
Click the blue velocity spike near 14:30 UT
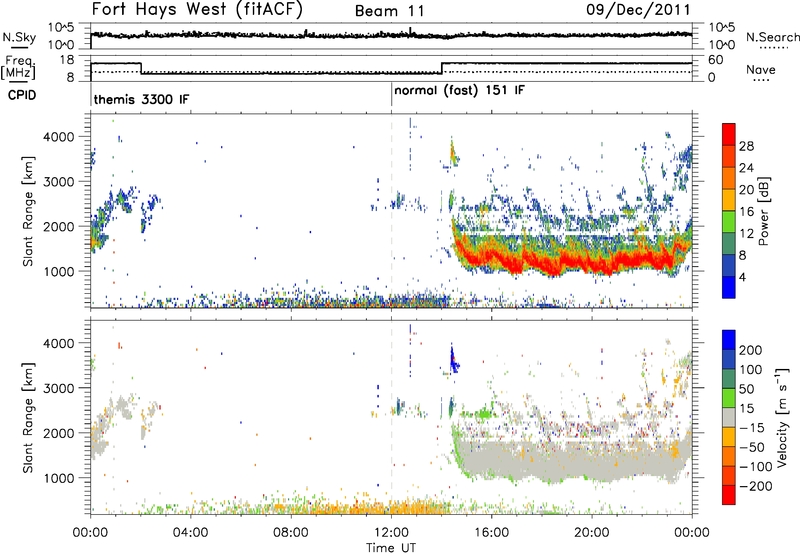pyautogui.click(x=452, y=360)
